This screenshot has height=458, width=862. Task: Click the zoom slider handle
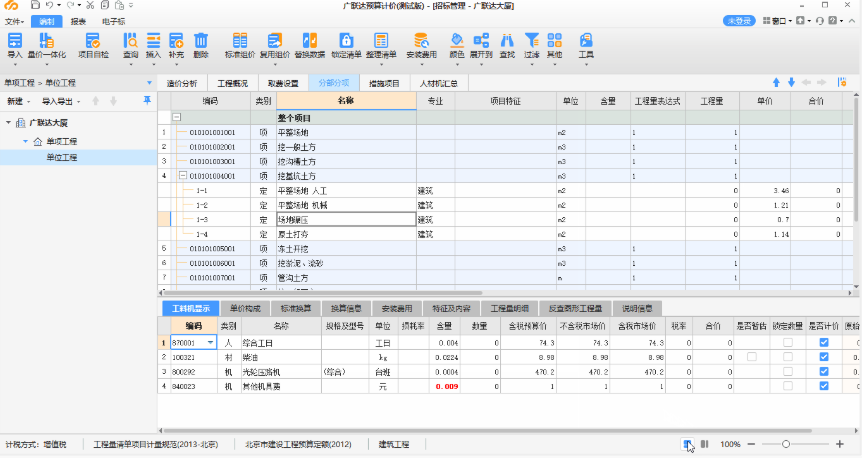point(786,444)
